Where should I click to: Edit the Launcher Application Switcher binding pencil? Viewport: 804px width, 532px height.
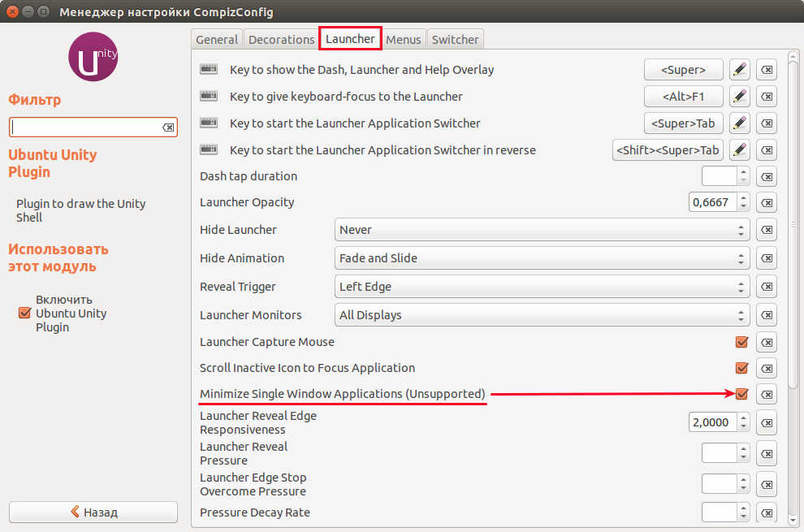point(739,123)
